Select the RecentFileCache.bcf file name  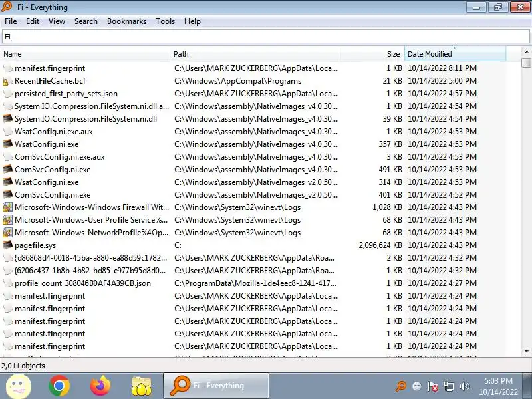[51, 81]
